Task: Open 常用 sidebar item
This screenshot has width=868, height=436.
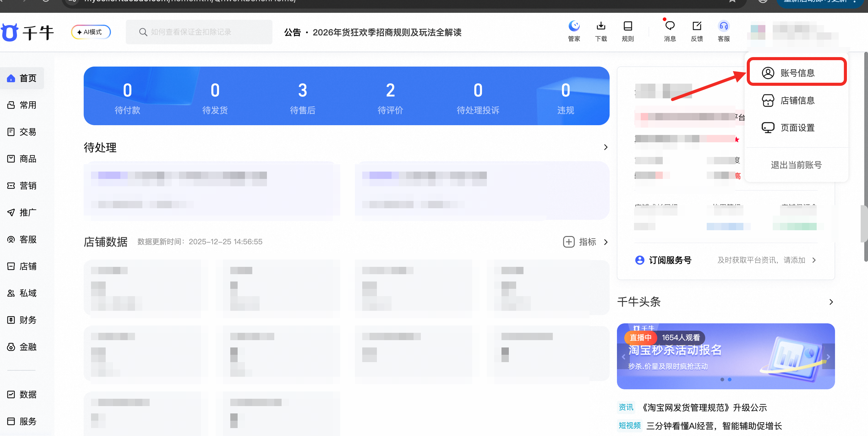Action: tap(22, 105)
